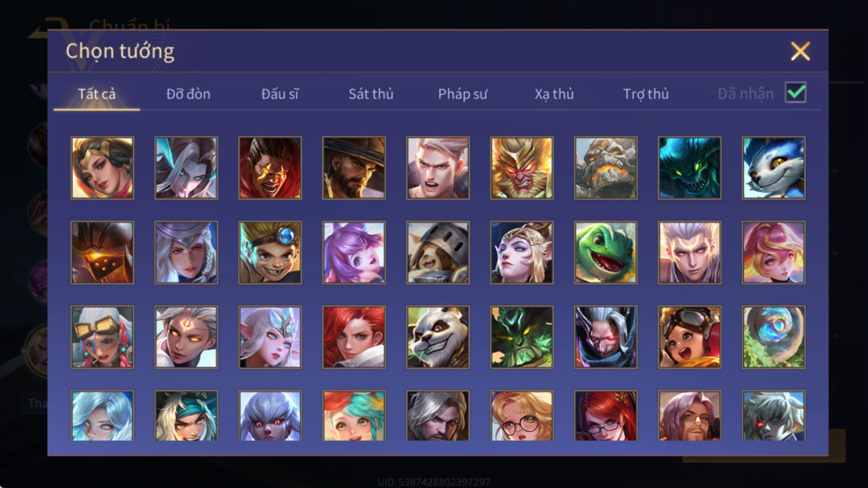Filter heroes by Xạ thủ

(x=554, y=94)
